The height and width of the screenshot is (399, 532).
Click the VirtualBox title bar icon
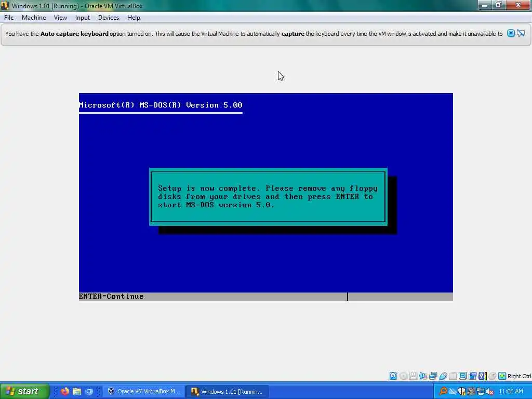5,5
